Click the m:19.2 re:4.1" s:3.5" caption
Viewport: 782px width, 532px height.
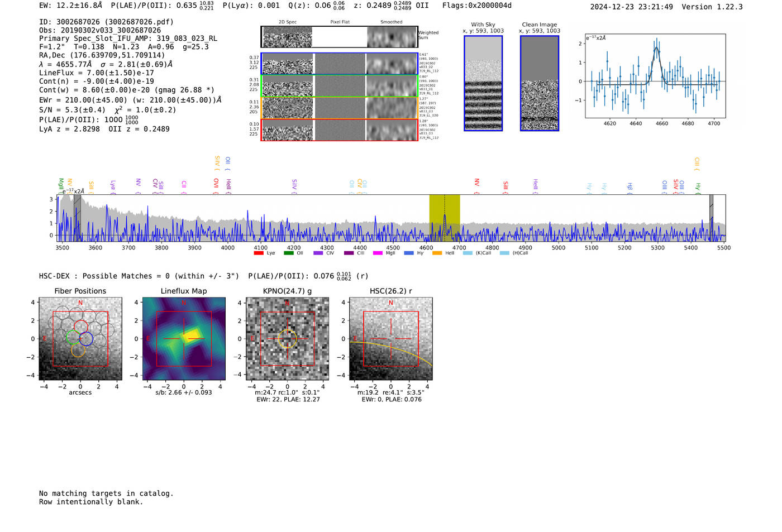point(391,392)
